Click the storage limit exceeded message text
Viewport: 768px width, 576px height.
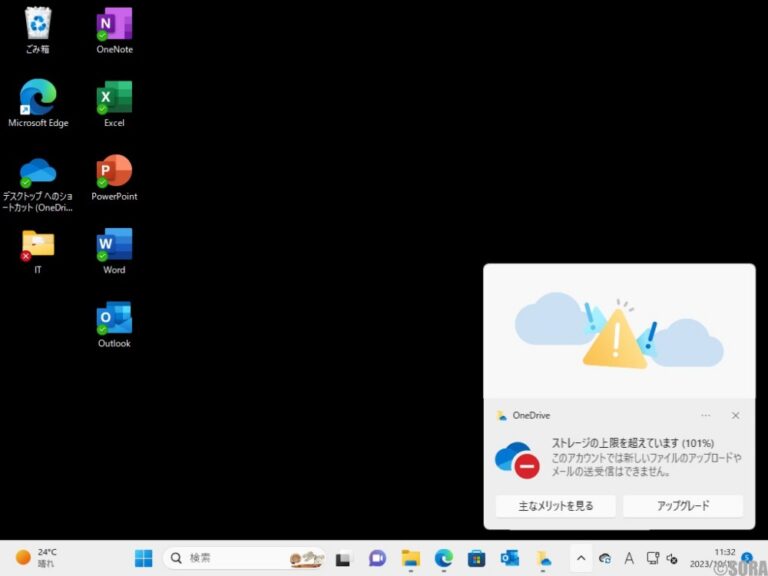click(632, 443)
